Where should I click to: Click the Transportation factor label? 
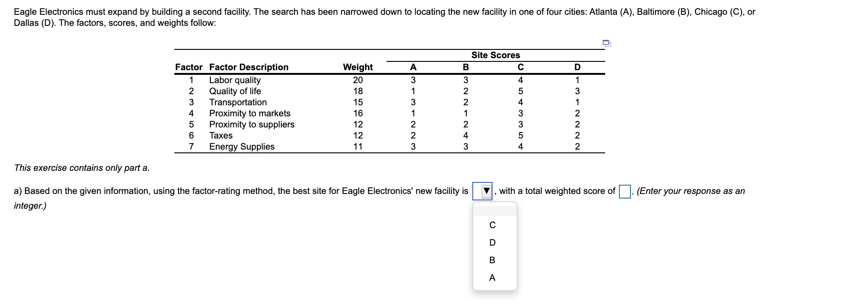pos(237,102)
